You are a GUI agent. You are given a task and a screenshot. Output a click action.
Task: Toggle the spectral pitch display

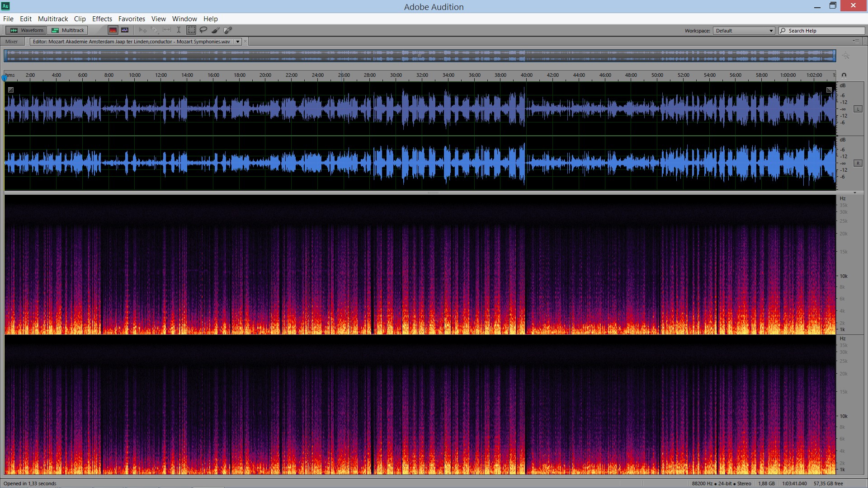(125, 30)
